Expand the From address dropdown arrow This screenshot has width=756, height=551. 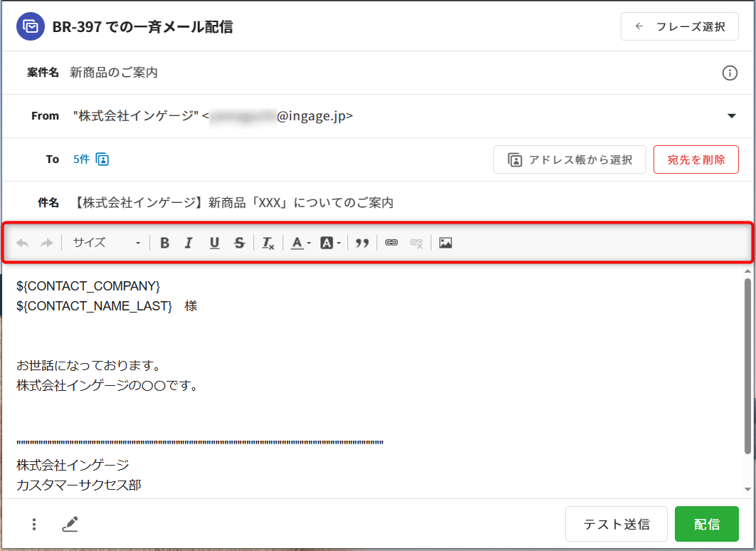click(x=731, y=116)
